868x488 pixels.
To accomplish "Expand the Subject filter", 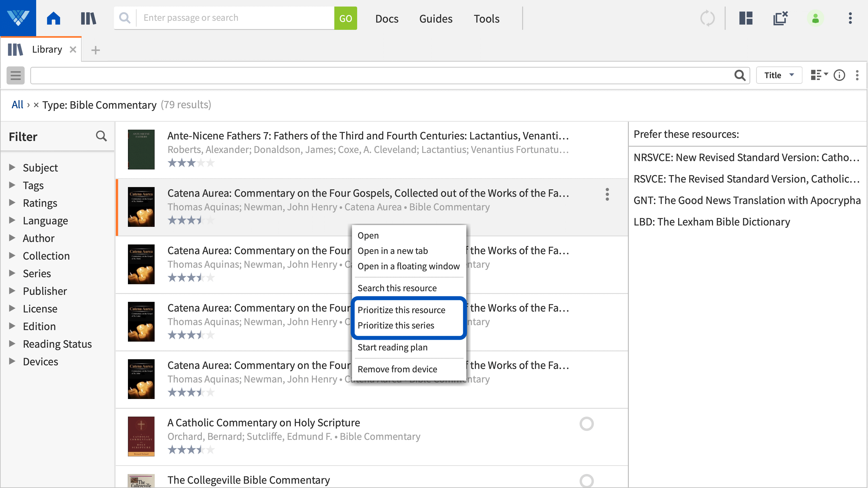I will [12, 167].
